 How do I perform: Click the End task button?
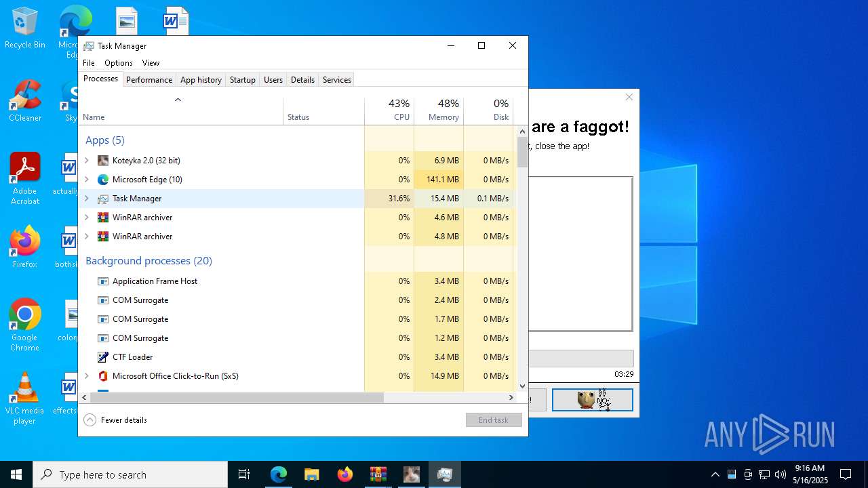tap(494, 420)
